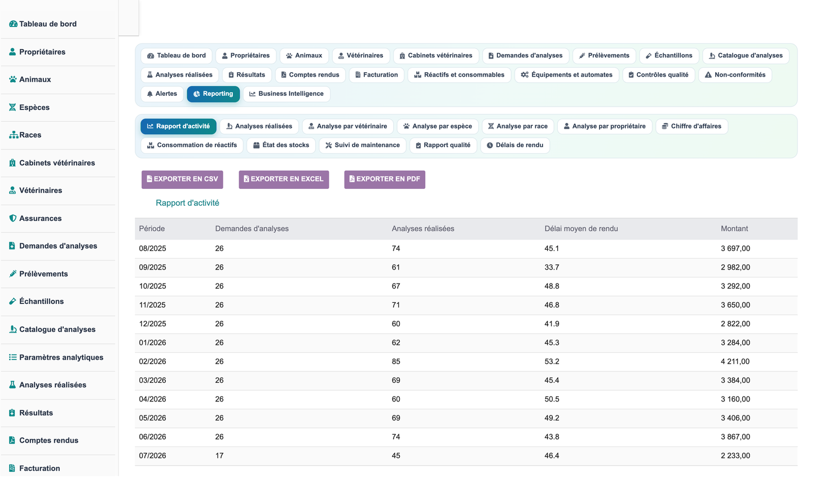
Task: Click the coins icon on Chiffre d'affaires
Action: [x=666, y=126]
